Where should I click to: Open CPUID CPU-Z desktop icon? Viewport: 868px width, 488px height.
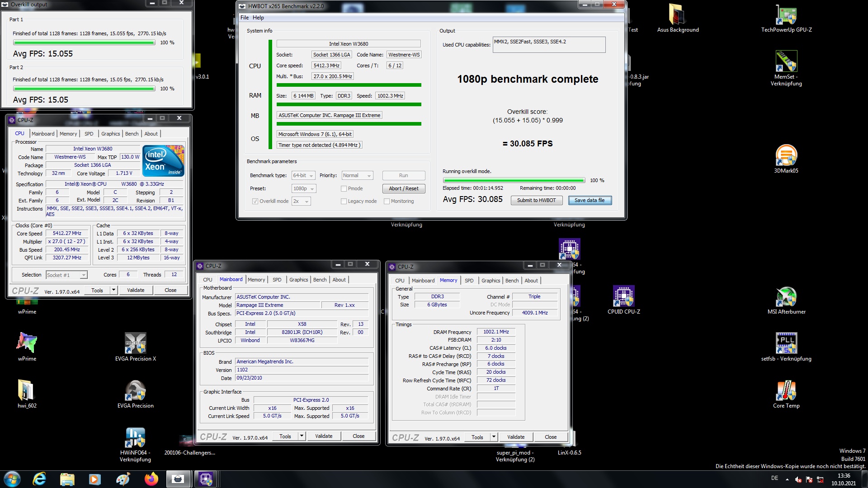(x=623, y=300)
